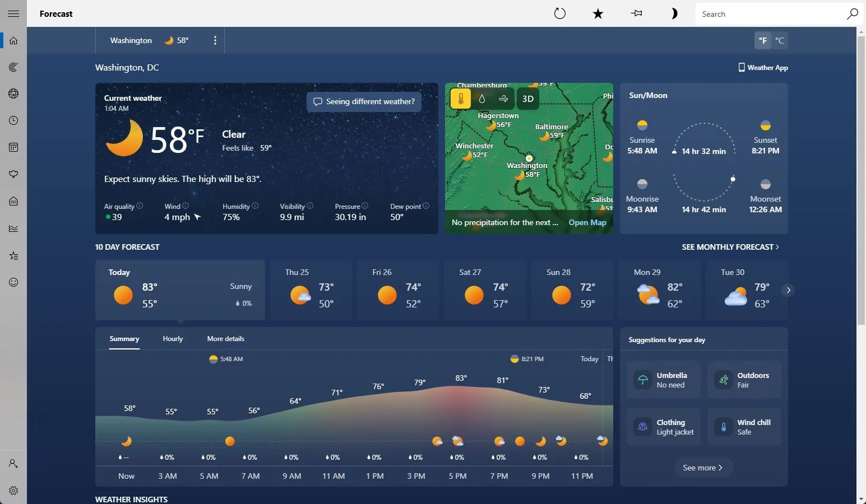Open the full map via Open Map

pos(587,222)
